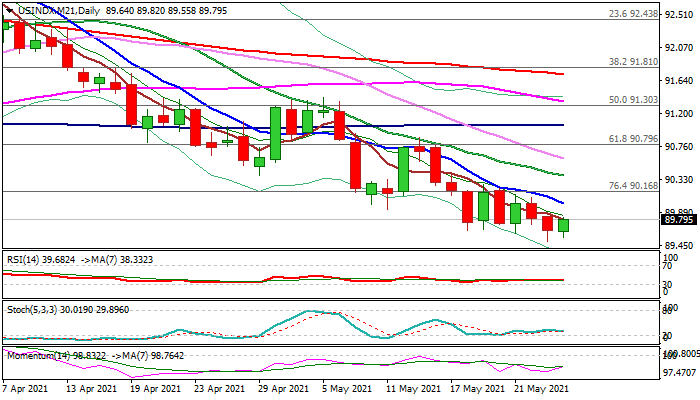Select the current price tag 89.795

point(678,220)
